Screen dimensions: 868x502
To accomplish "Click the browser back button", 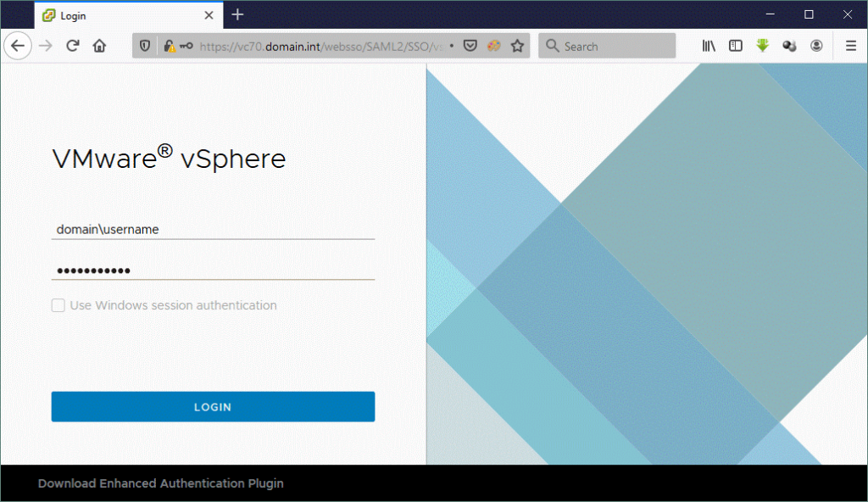I will coord(17,46).
